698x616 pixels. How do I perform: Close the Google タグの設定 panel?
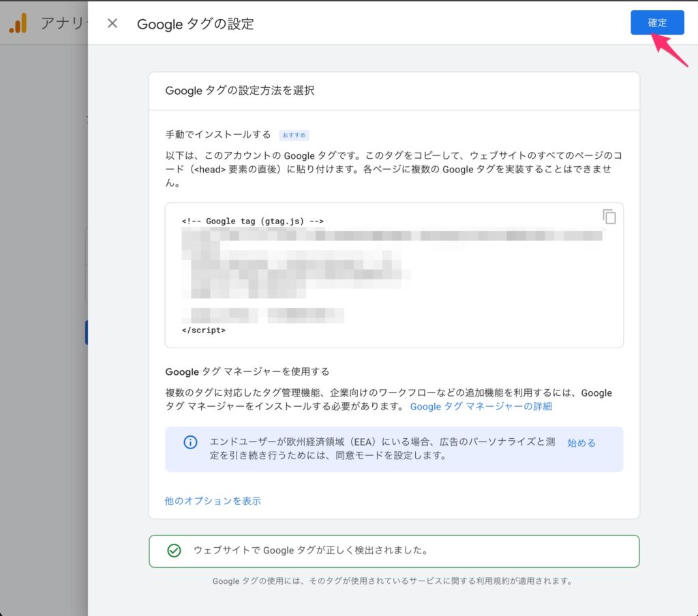pyautogui.click(x=112, y=23)
